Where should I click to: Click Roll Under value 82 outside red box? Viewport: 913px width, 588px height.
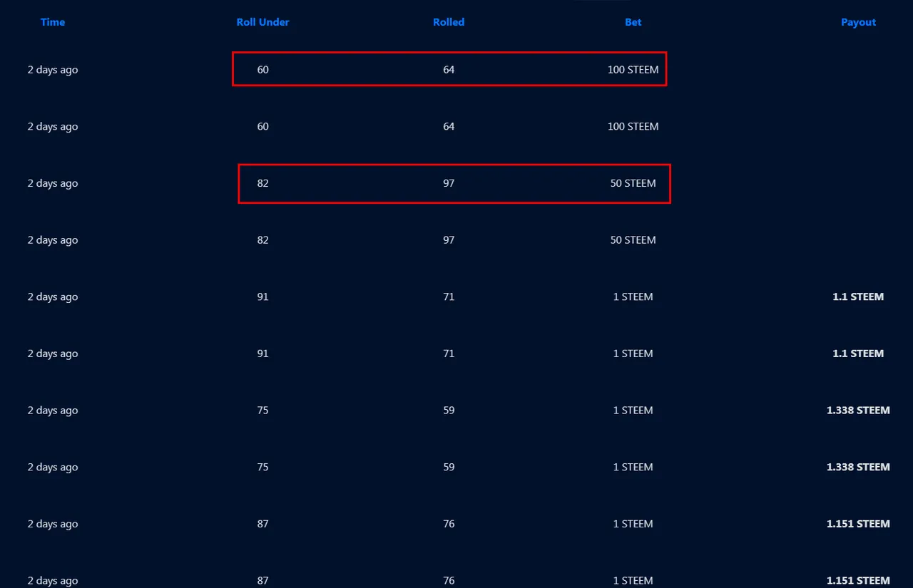[x=263, y=240]
